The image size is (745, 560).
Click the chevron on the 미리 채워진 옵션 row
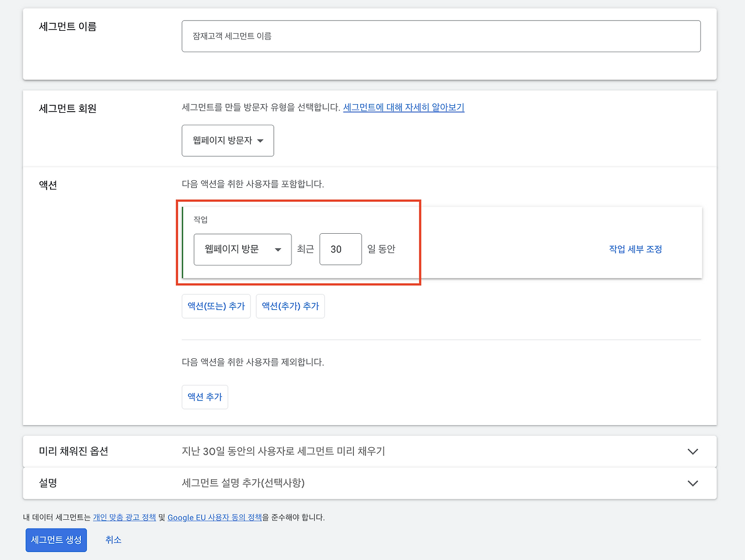pos(693,451)
